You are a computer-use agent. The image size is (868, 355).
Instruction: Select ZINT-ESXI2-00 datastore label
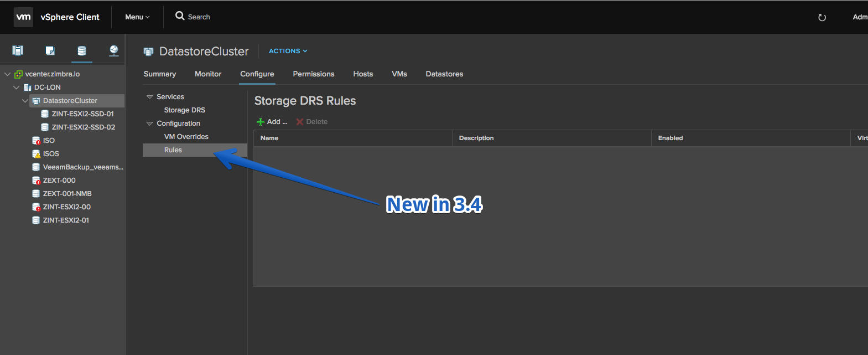(67, 207)
